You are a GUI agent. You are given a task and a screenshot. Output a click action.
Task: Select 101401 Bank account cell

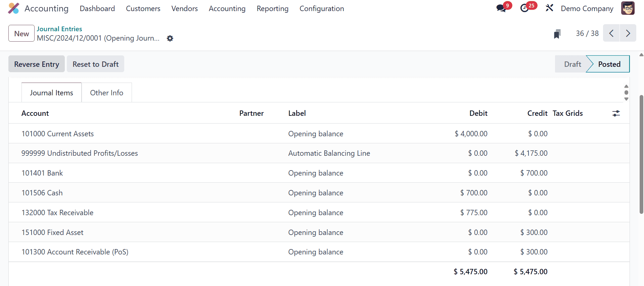click(42, 173)
